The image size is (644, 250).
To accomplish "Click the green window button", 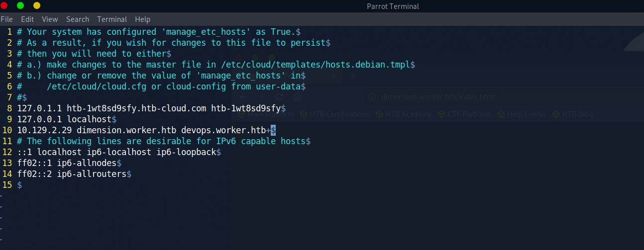I will click(20, 5).
